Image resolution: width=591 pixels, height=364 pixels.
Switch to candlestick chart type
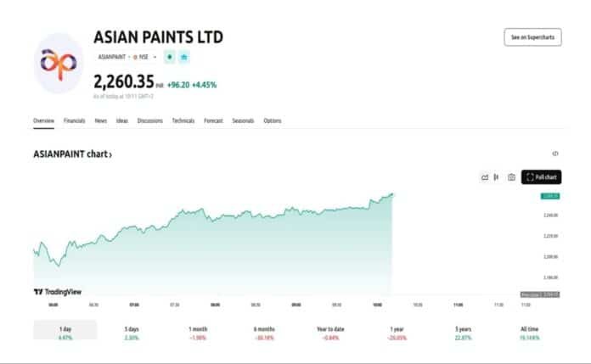pyautogui.click(x=496, y=176)
